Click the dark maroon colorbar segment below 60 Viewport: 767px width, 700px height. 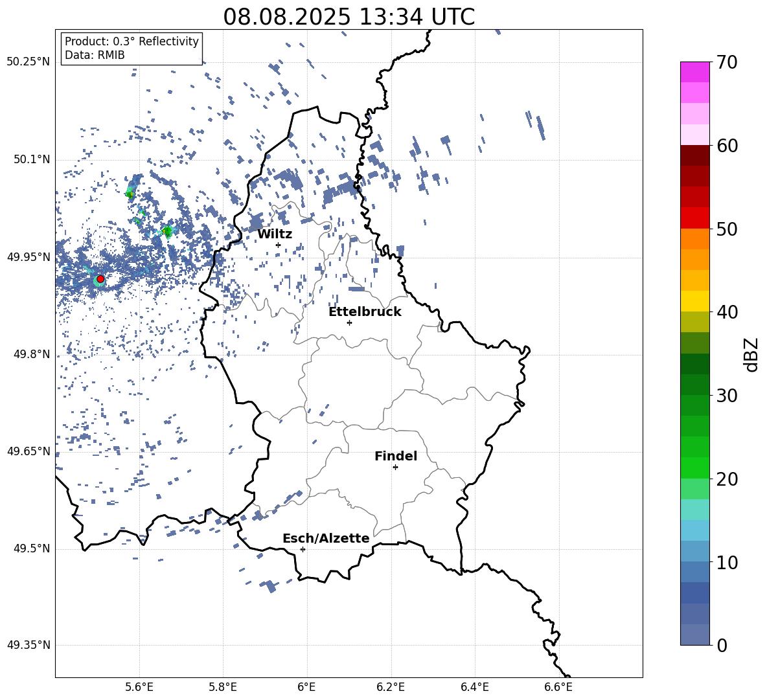coord(694,155)
